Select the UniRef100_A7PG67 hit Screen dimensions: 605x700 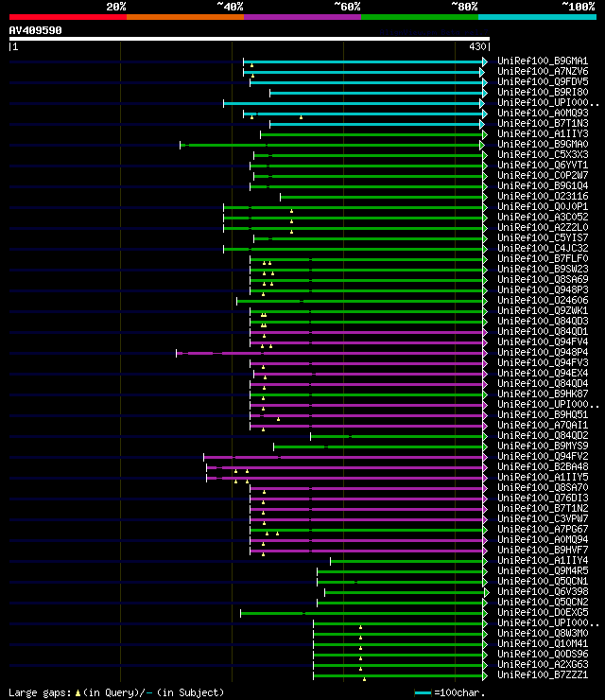click(x=543, y=530)
